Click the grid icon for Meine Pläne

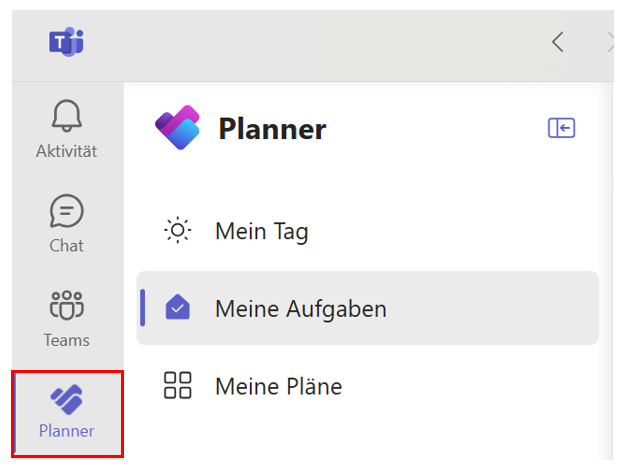(178, 385)
